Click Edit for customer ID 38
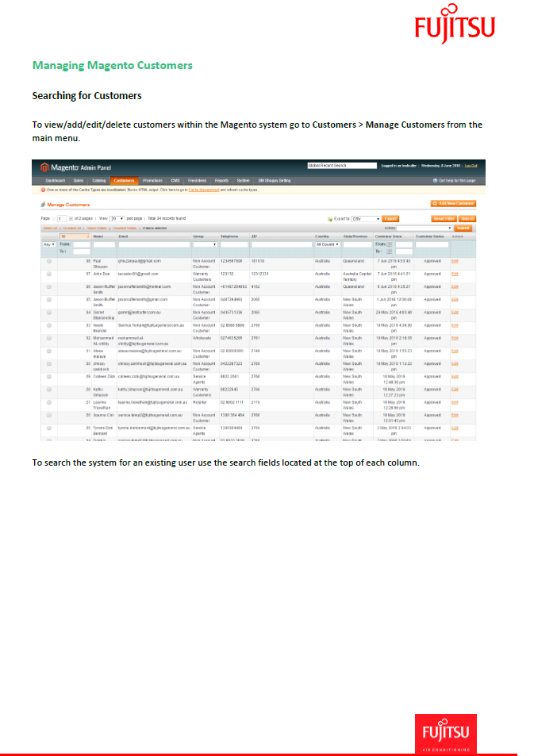 (x=455, y=261)
